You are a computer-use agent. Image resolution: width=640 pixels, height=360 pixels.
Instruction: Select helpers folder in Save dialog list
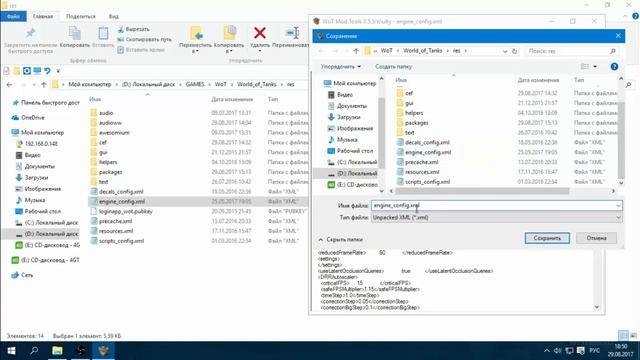pos(414,113)
